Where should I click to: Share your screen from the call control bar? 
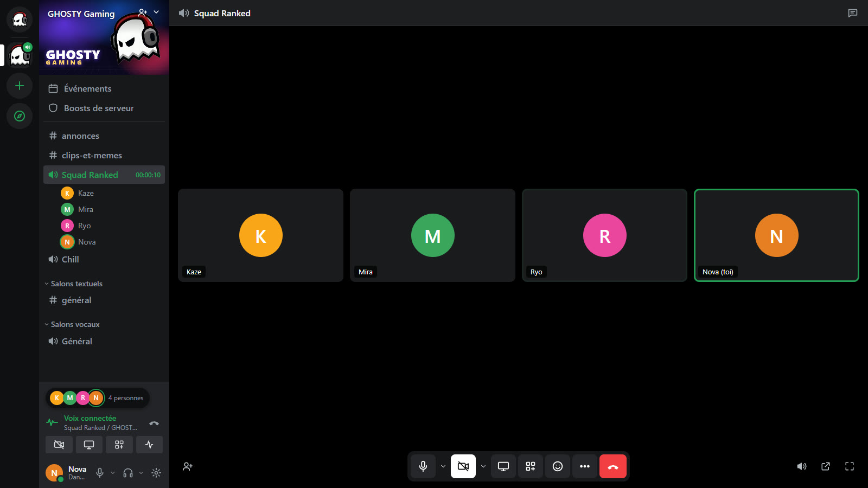tap(503, 466)
